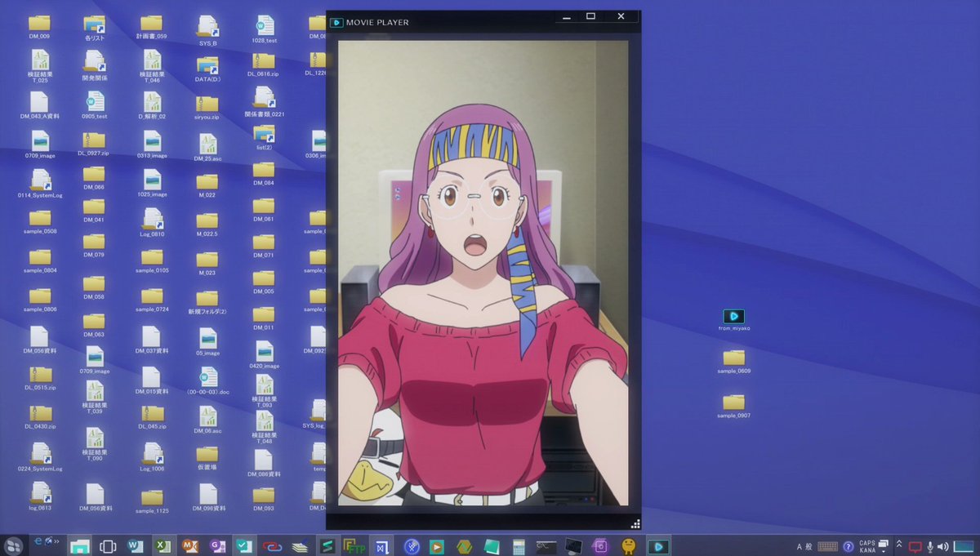Screen dimensions: 980x556
Task: Open the purple G app in taskbar
Action: tap(217, 546)
